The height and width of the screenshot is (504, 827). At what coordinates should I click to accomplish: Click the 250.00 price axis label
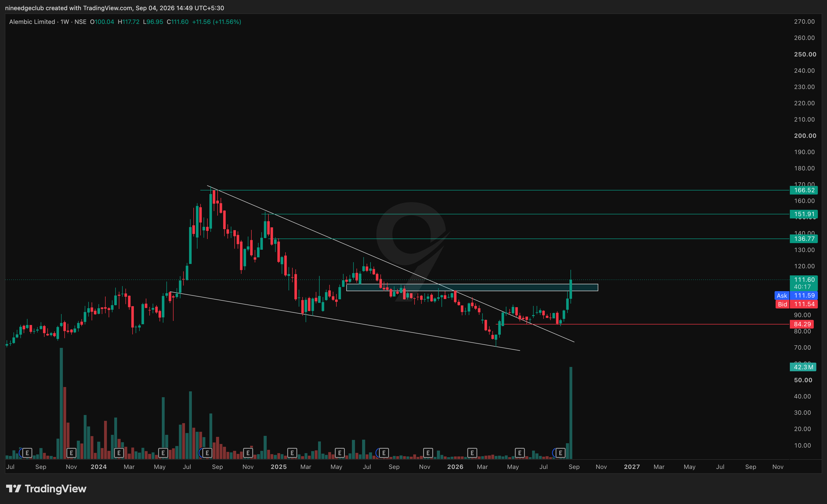[x=805, y=54]
